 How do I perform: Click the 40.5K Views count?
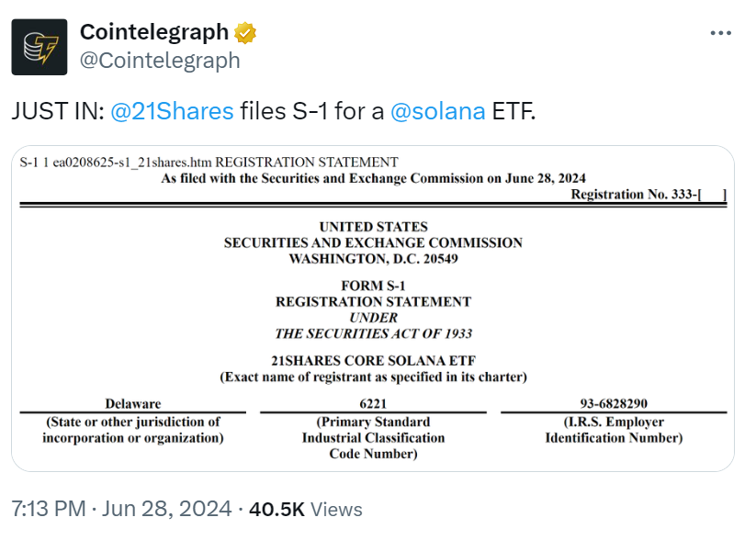pyautogui.click(x=306, y=509)
